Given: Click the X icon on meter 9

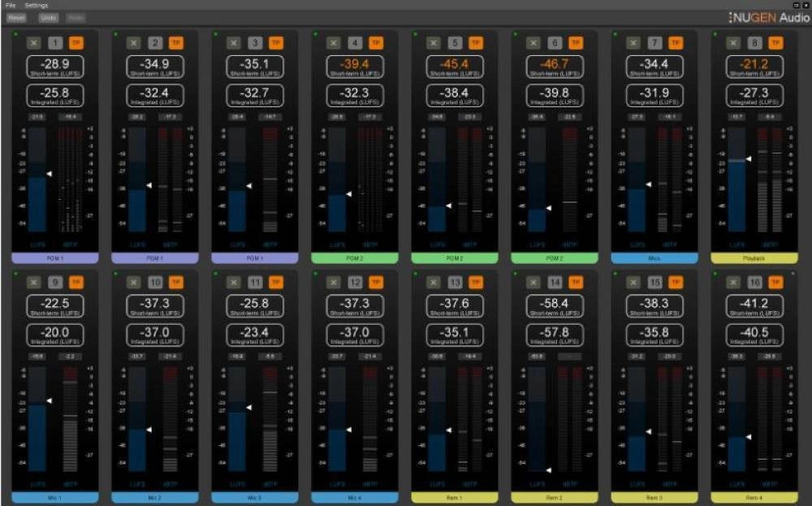Looking at the screenshot, I should point(33,283).
